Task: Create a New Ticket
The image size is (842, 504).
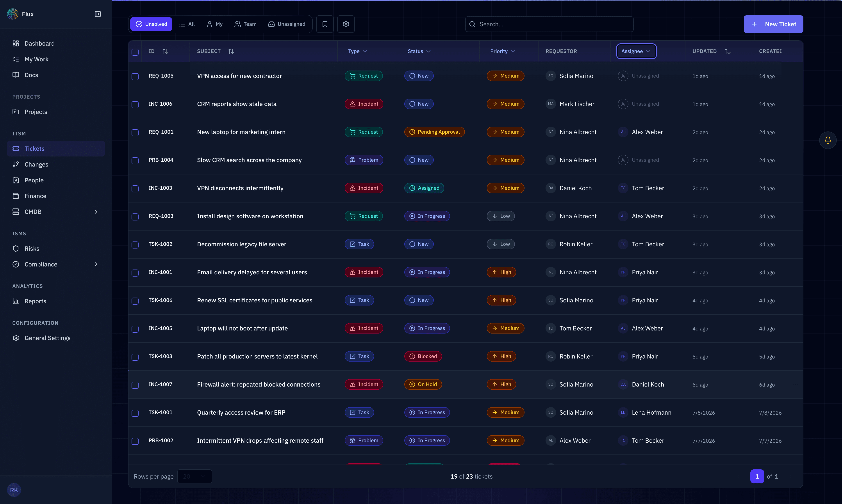Action: point(773,24)
